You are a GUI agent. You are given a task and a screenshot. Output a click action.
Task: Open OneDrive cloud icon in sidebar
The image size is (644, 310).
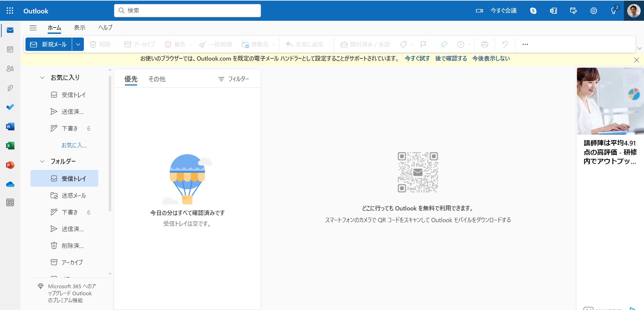[x=10, y=184]
